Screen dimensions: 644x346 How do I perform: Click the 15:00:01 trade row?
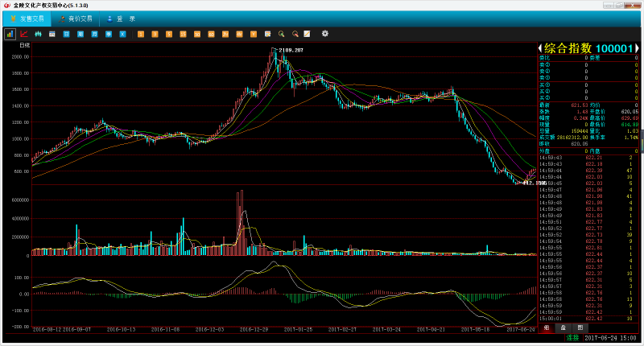[588, 319]
